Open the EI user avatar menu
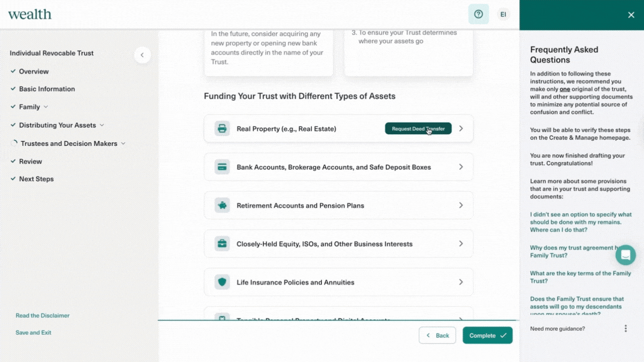Viewport: 644px width, 362px height. click(503, 14)
